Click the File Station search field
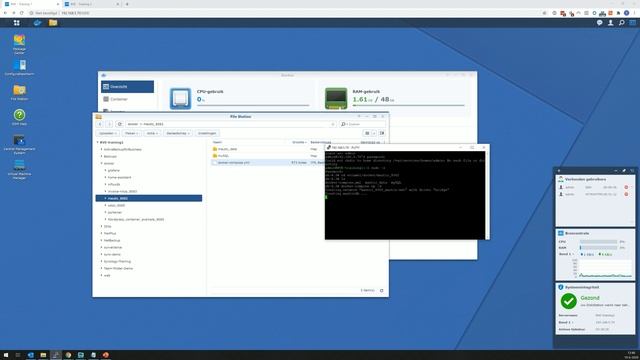Viewport: 640px width, 360px height. pyautogui.click(x=362, y=124)
